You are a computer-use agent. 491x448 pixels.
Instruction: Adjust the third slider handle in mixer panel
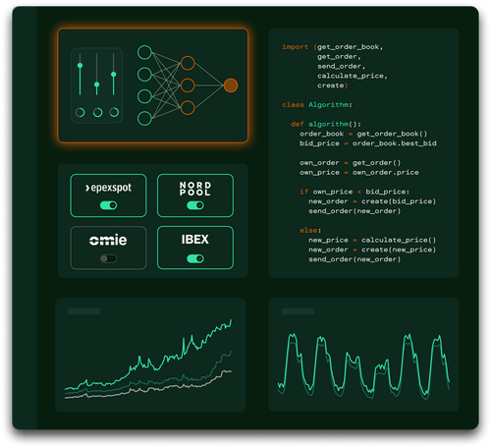pyautogui.click(x=114, y=75)
